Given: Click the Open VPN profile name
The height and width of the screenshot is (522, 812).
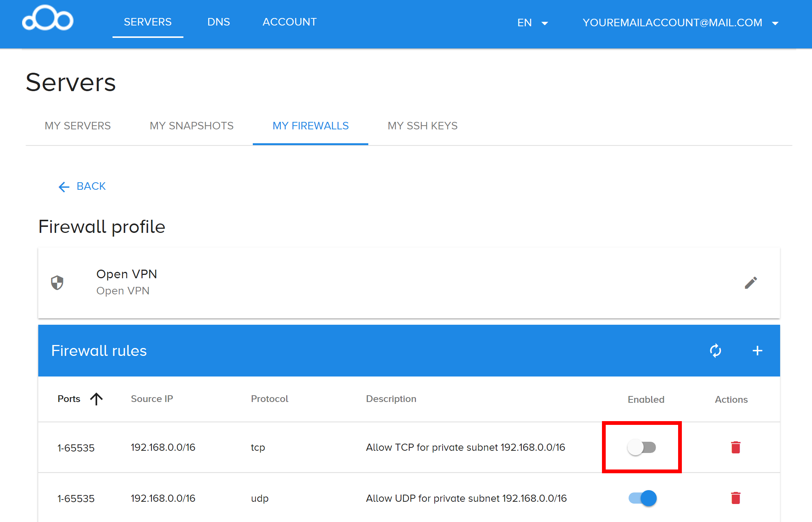Looking at the screenshot, I should (x=127, y=274).
